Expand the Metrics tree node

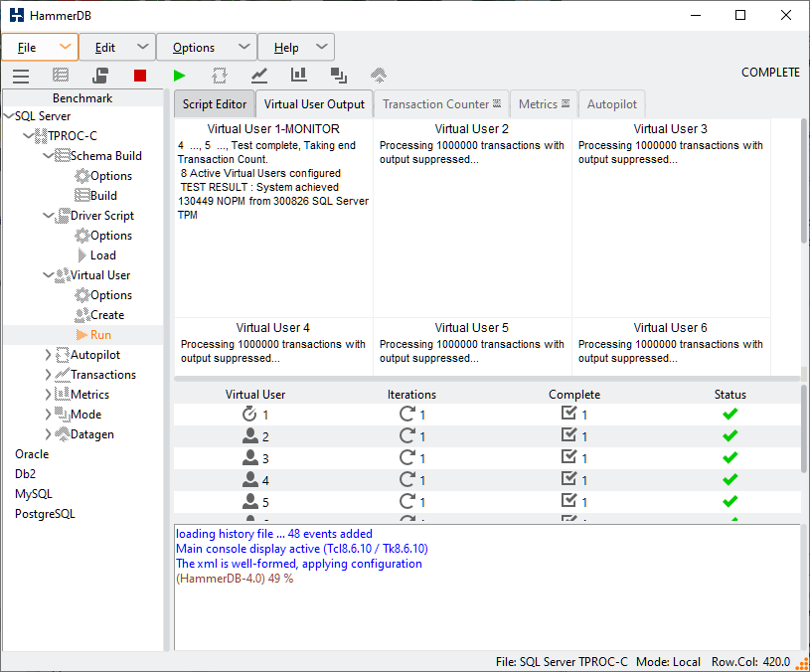48,395
